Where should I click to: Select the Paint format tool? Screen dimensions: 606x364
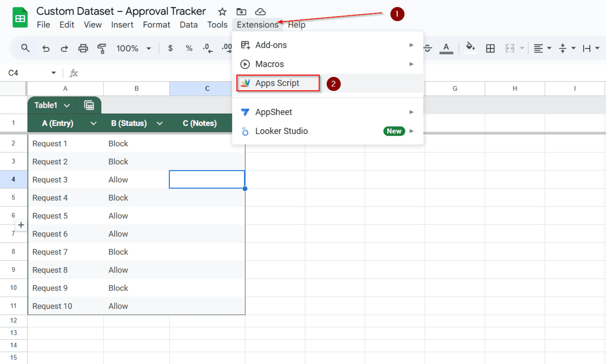pyautogui.click(x=102, y=48)
